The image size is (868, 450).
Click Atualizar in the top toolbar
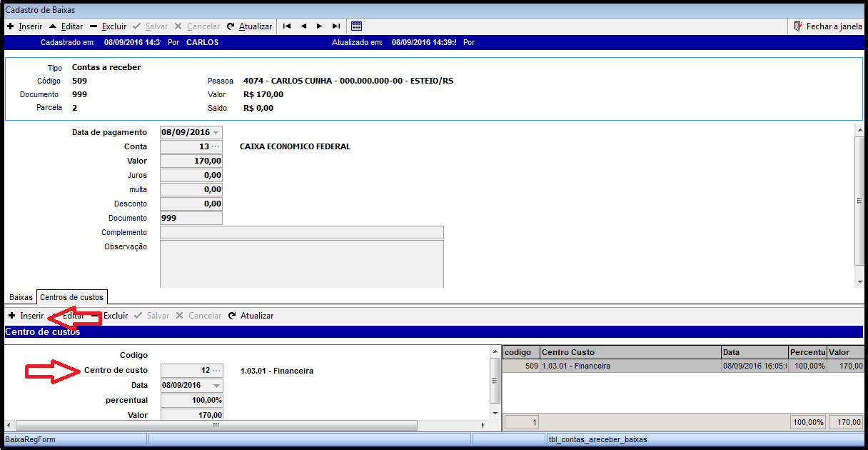[x=250, y=26]
